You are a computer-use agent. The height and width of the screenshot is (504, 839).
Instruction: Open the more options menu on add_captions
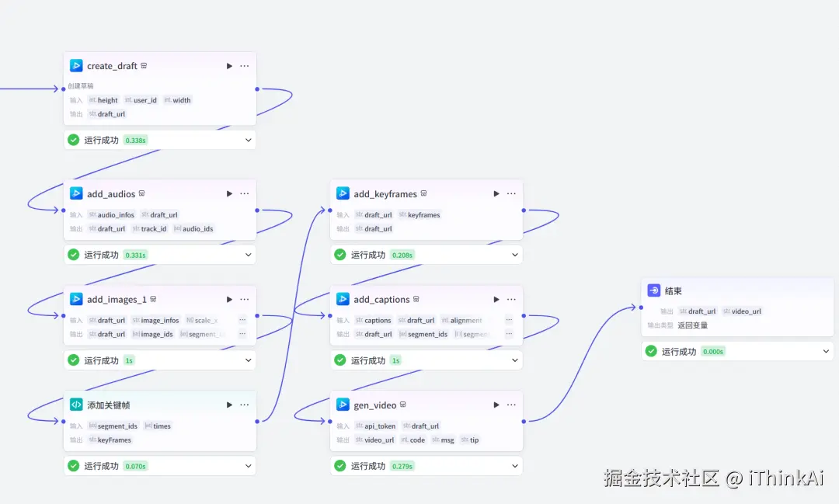click(x=511, y=298)
